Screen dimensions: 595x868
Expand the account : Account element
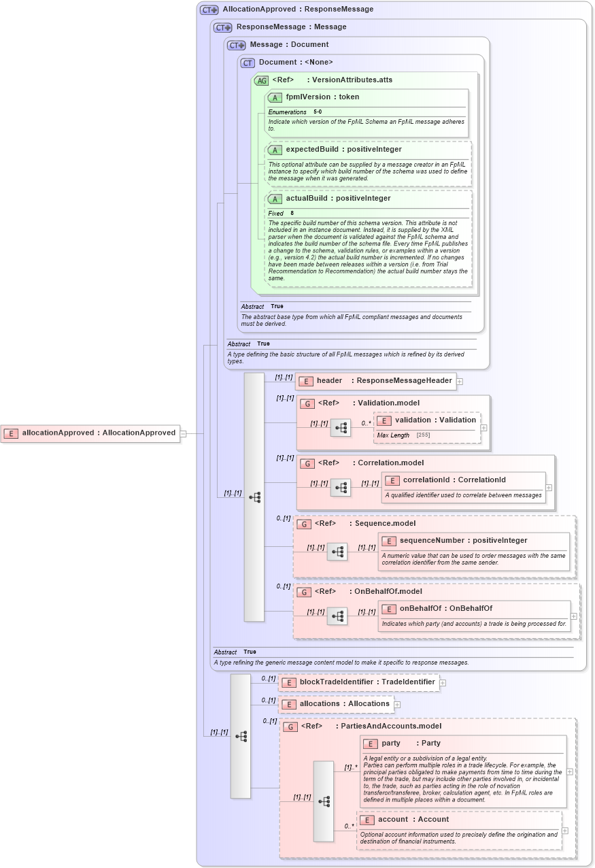(x=565, y=831)
